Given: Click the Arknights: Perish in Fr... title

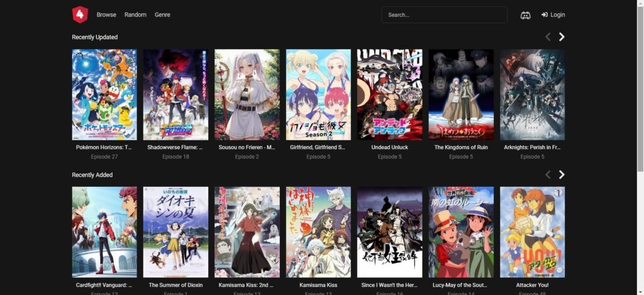Looking at the screenshot, I should point(532,147).
